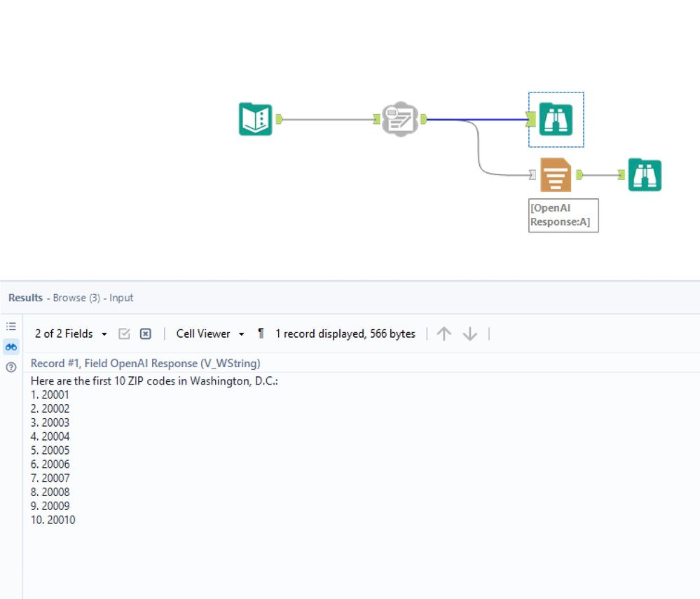Viewport: 700px width, 599px height.
Task: Click the [OpenAI Response:A] annotation label
Action: point(563,215)
